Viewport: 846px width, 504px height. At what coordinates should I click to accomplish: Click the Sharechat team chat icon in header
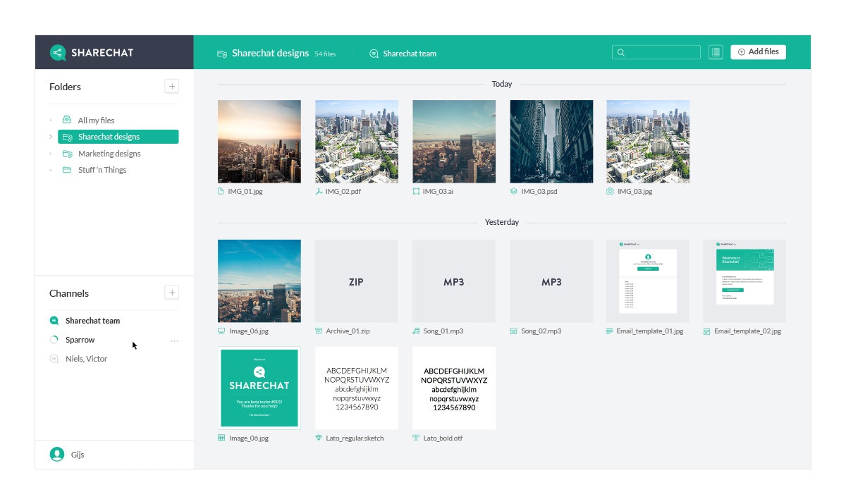point(374,54)
